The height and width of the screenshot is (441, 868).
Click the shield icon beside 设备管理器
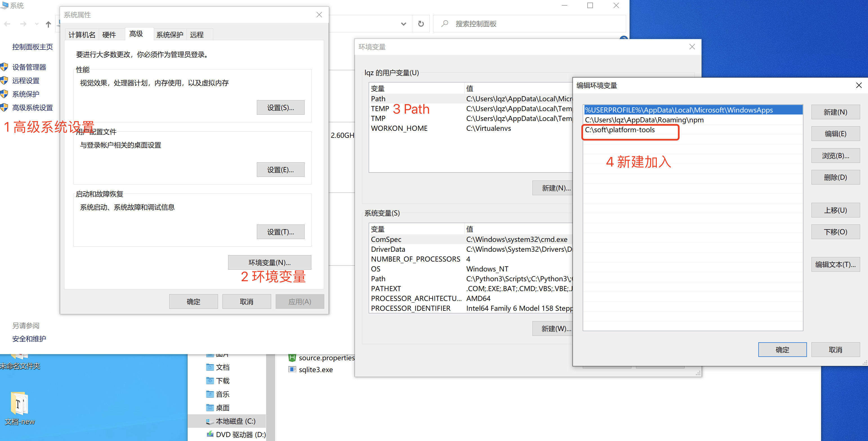[5, 67]
